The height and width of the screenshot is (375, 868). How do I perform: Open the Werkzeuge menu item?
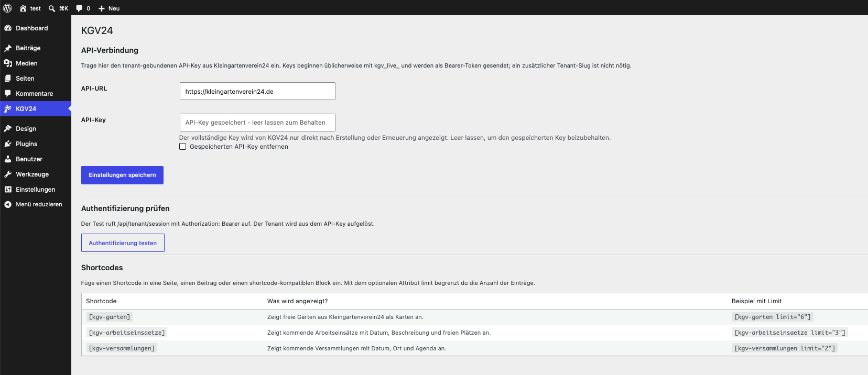36,174
